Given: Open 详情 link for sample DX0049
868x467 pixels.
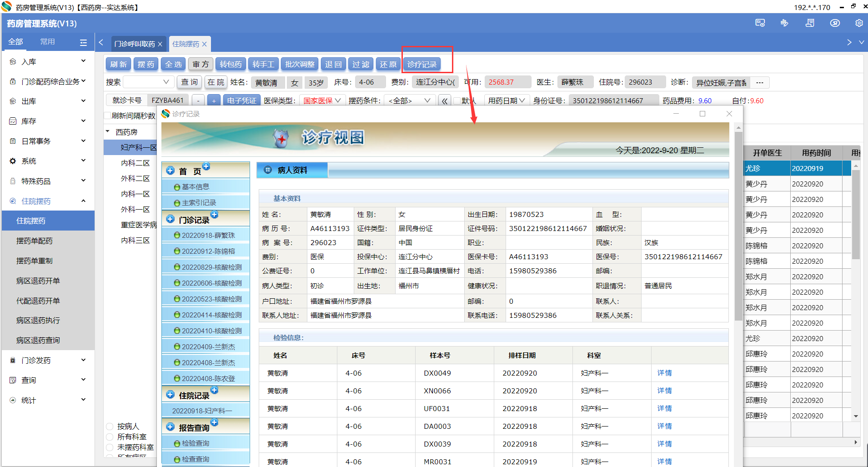Looking at the screenshot, I should 664,373.
